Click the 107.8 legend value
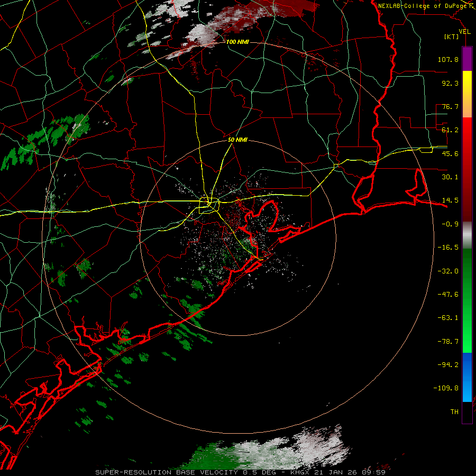476x476 pixels. coord(448,59)
